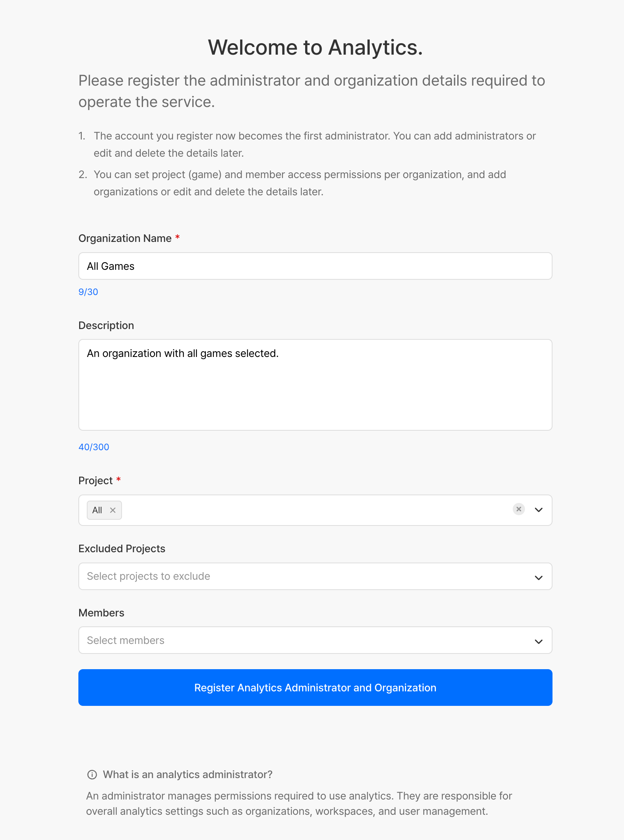Click the Project label
Viewport: 624px width, 840px height.
coord(96,480)
